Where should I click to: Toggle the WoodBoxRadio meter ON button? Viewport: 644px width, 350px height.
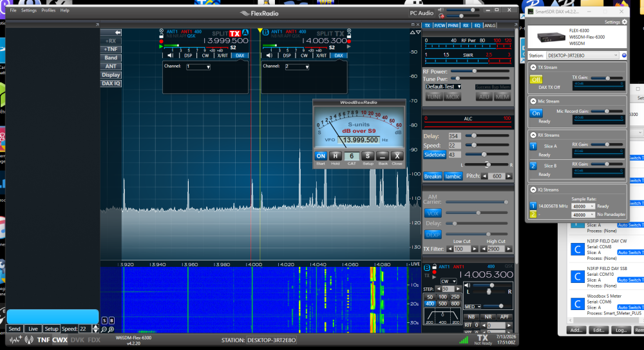tap(321, 156)
